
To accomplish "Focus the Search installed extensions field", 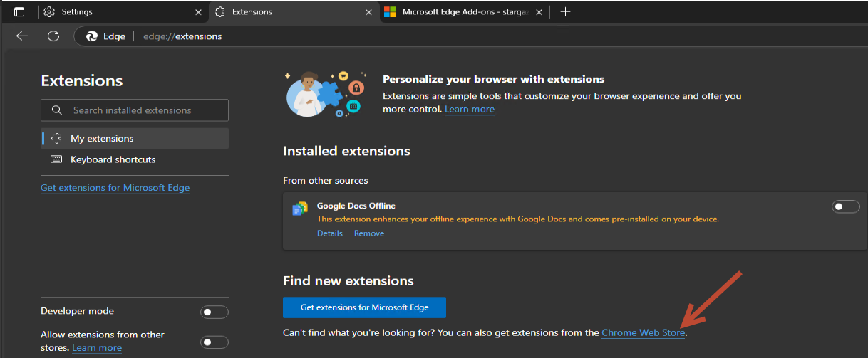I will click(135, 110).
